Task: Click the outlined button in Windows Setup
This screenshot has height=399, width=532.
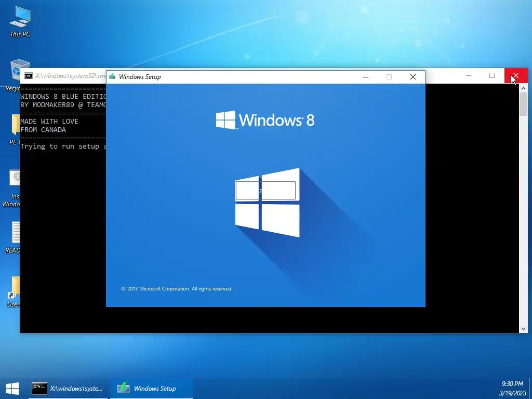Action: click(x=265, y=191)
